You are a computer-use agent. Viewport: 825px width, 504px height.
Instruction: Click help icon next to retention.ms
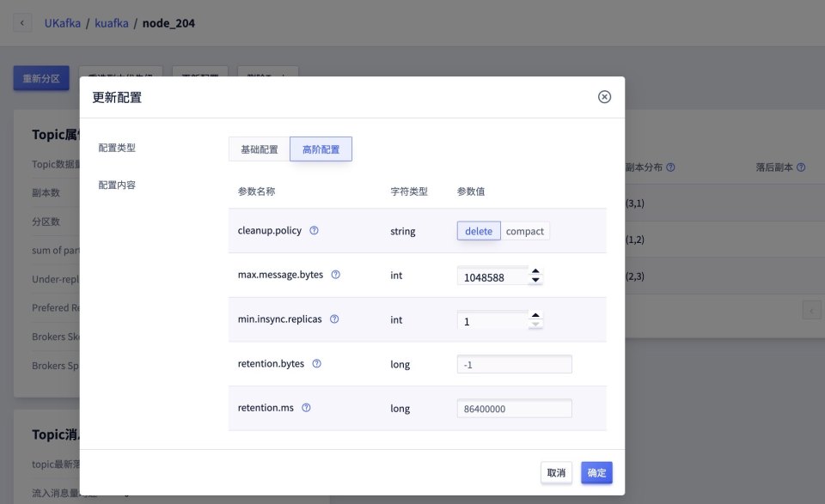[x=306, y=409]
